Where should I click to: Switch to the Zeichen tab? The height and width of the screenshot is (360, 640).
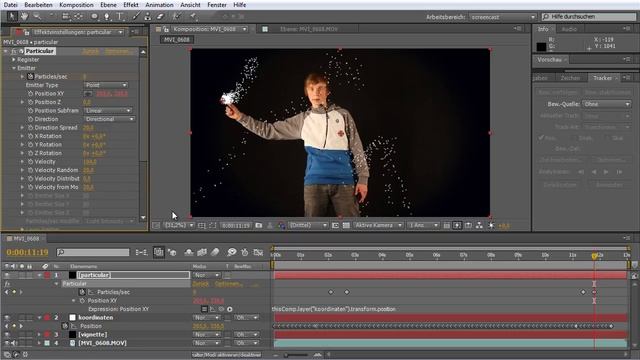(x=570, y=78)
